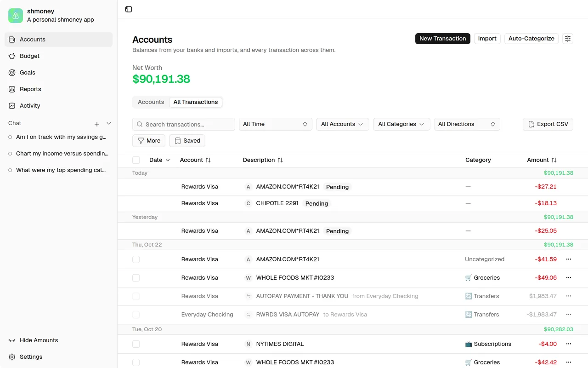588x368 pixels.
Task: Open menu for WHOLE FOODS -$49.06 row
Action: [569, 278]
